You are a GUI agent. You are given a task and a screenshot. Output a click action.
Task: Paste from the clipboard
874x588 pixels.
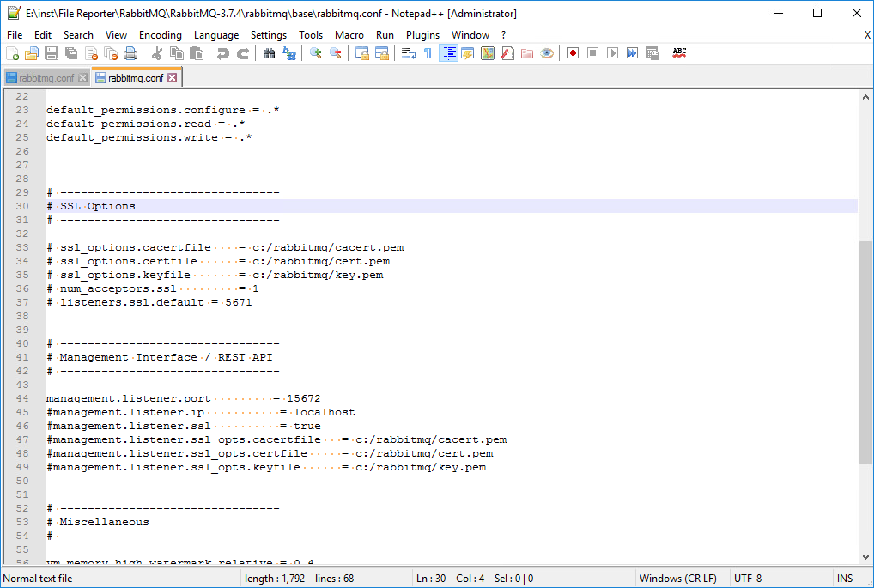pos(198,52)
